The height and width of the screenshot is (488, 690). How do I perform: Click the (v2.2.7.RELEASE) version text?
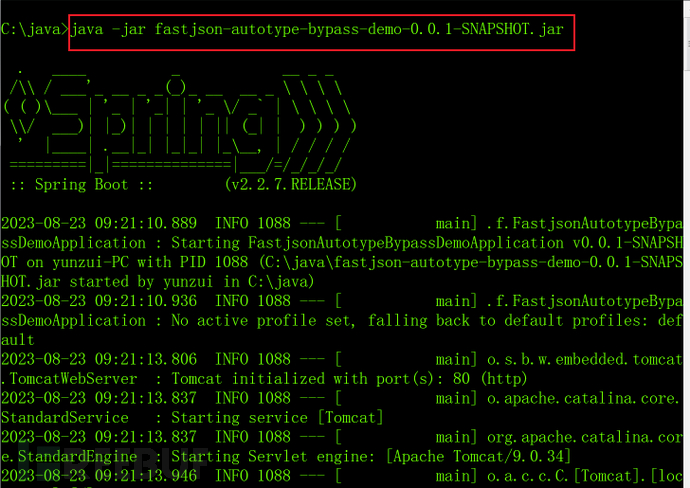[x=291, y=185]
